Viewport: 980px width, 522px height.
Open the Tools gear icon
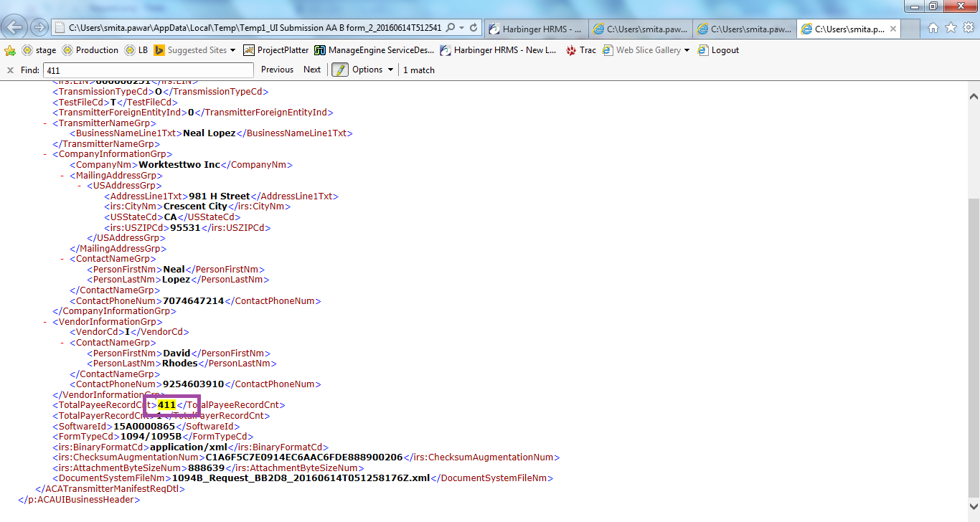pos(968,28)
